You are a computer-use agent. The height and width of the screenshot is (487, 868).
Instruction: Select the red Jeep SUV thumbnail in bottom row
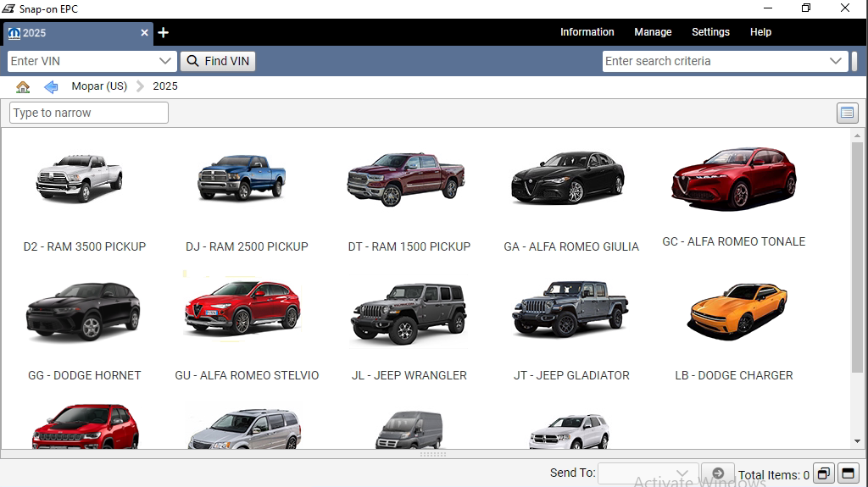click(86, 426)
